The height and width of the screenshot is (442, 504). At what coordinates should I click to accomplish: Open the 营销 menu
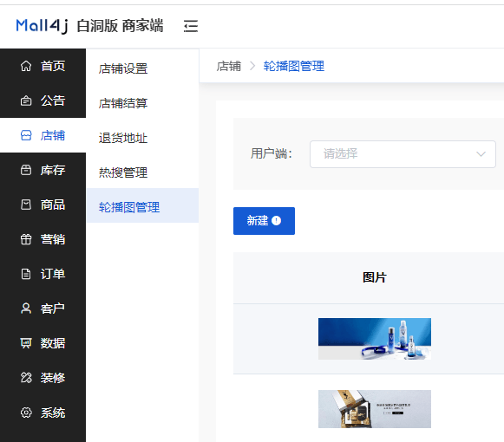43,239
